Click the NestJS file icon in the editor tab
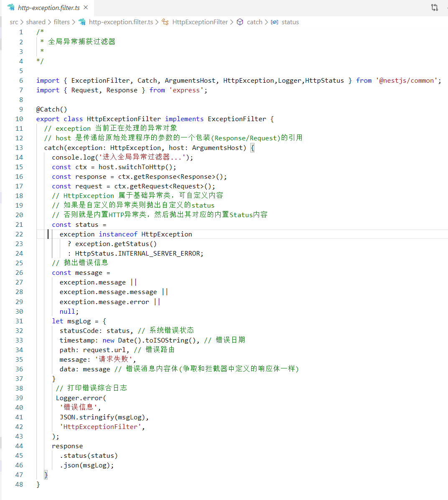The image size is (448, 500). [x=11, y=7]
